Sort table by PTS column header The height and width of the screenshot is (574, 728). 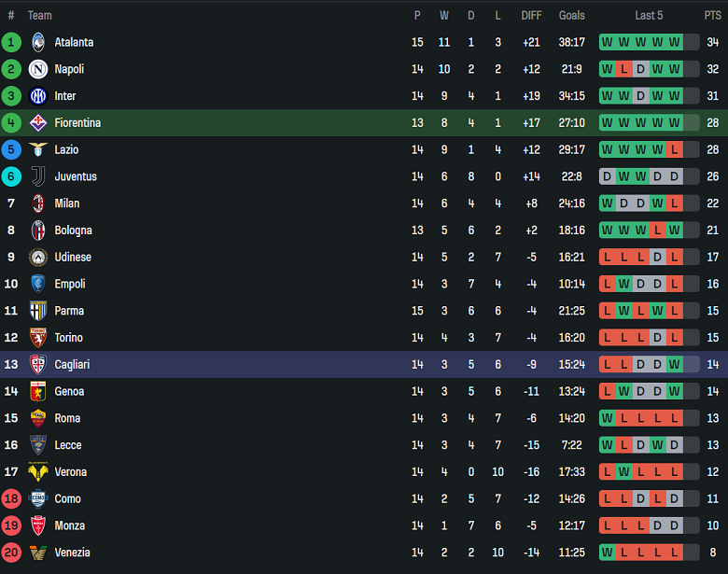click(712, 16)
